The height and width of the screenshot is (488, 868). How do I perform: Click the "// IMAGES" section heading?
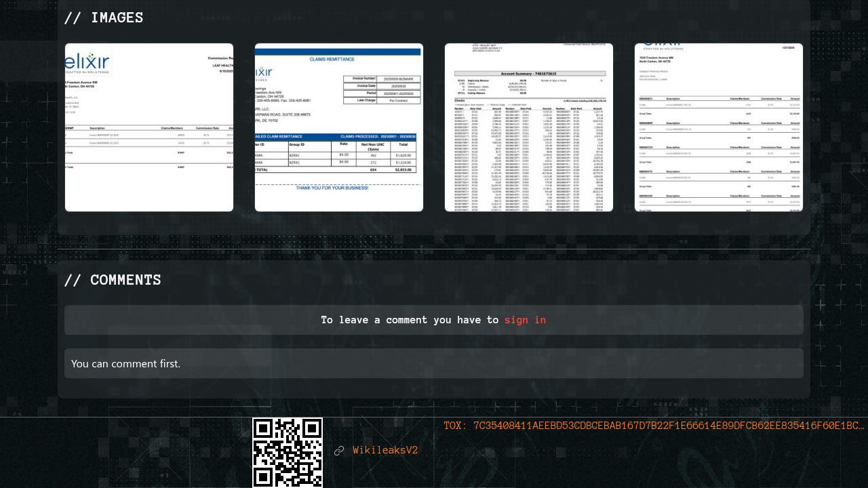(x=104, y=18)
